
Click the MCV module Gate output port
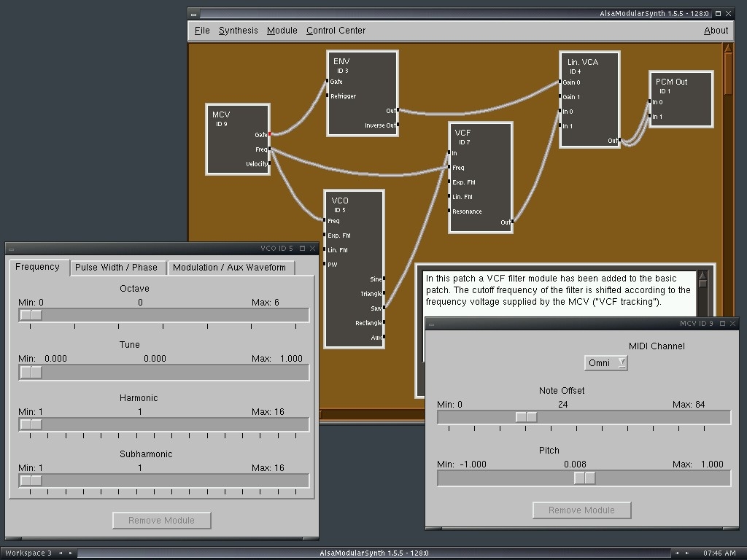click(x=269, y=134)
